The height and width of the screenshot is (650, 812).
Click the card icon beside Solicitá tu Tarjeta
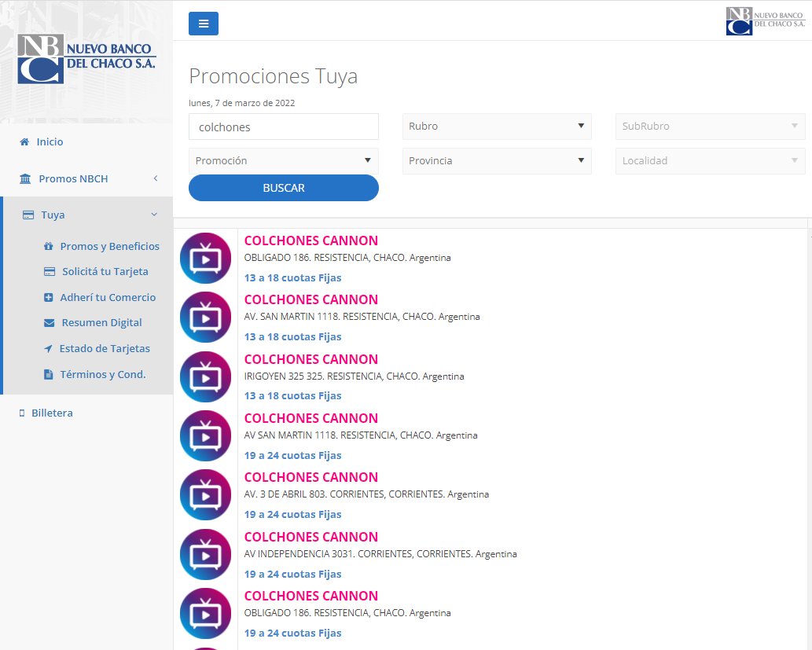click(50, 272)
